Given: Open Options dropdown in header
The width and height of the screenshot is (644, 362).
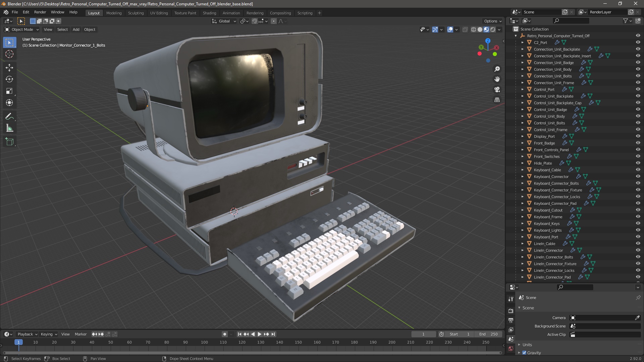Looking at the screenshot, I should pos(492,21).
